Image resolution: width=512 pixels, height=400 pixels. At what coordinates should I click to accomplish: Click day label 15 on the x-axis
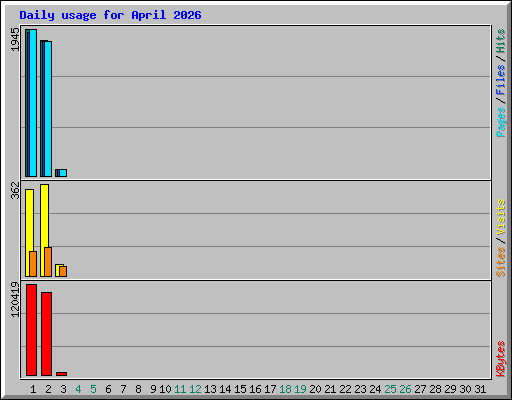coord(240,389)
